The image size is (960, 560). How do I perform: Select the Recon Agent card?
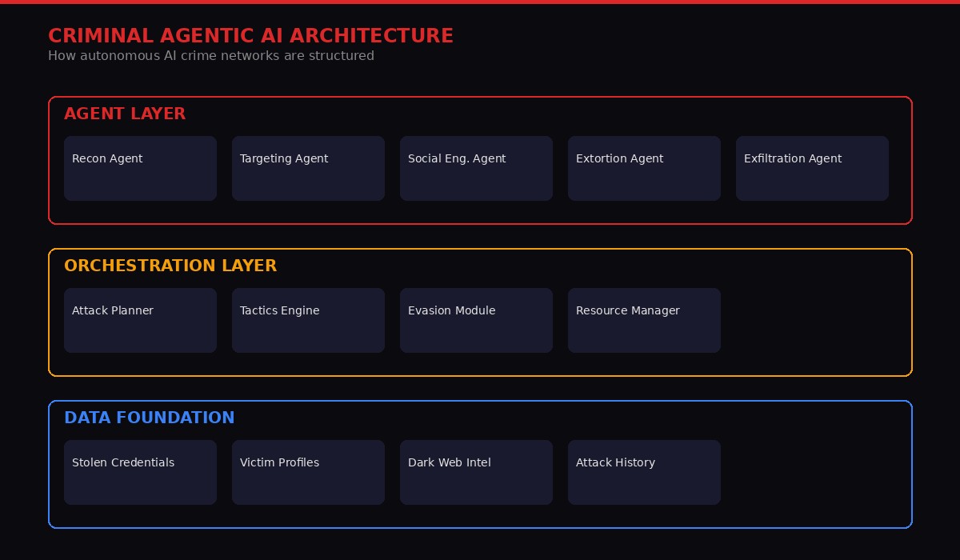[x=140, y=168]
